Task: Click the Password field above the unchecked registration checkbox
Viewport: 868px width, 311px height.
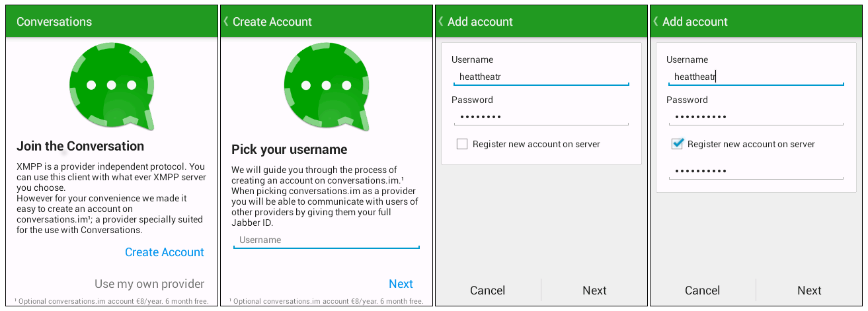Action: [541, 117]
